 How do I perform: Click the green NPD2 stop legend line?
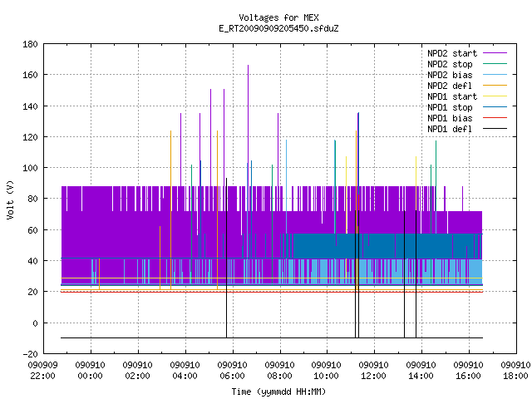[x=495, y=64]
